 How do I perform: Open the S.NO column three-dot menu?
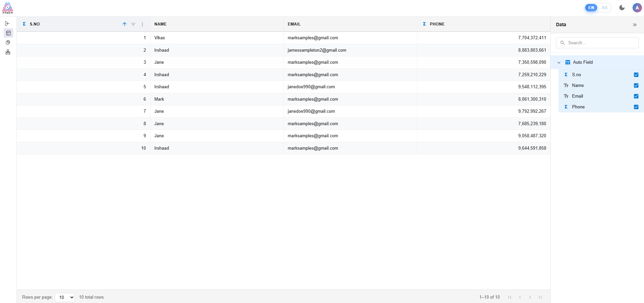click(x=142, y=24)
